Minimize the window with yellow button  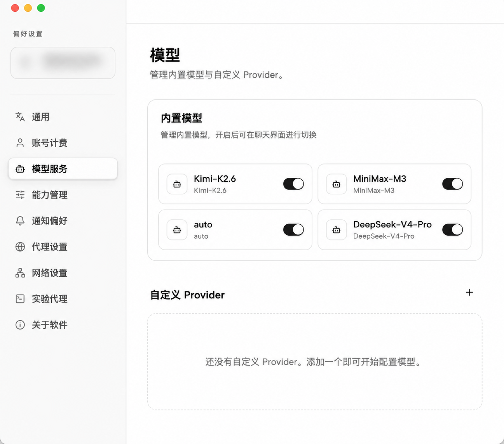pos(28,8)
